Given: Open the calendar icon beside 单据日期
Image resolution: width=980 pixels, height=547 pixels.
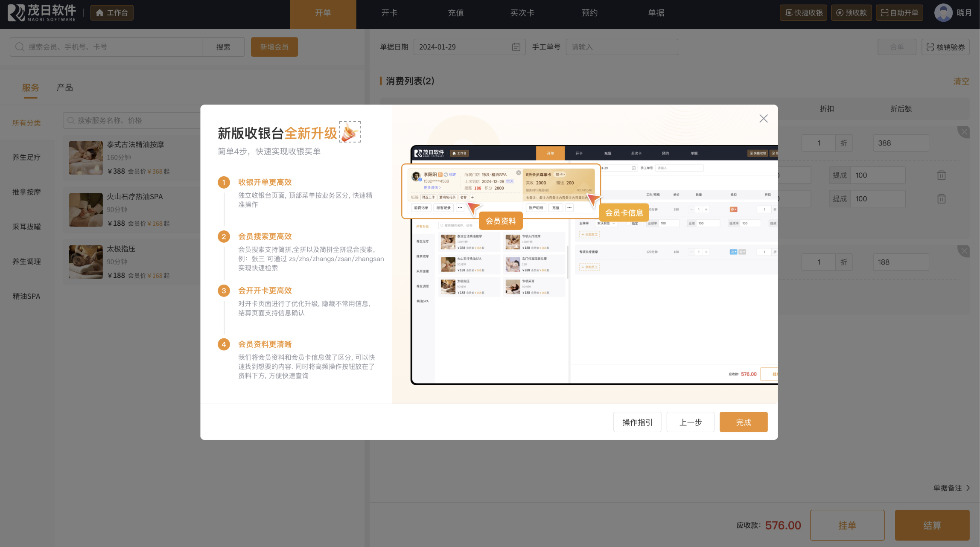Looking at the screenshot, I should [x=516, y=47].
